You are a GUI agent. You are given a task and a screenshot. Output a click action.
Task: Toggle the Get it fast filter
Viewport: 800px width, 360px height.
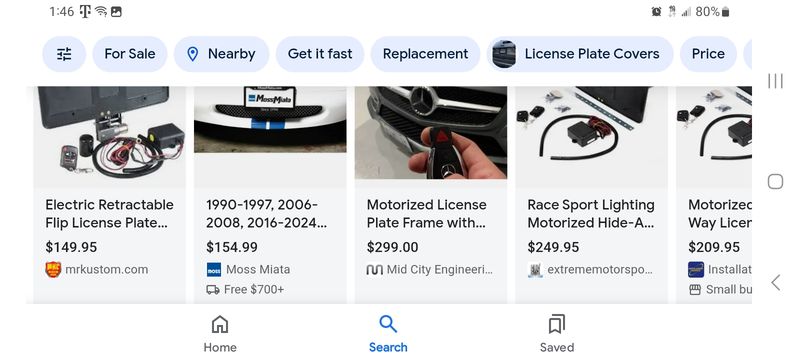point(320,54)
